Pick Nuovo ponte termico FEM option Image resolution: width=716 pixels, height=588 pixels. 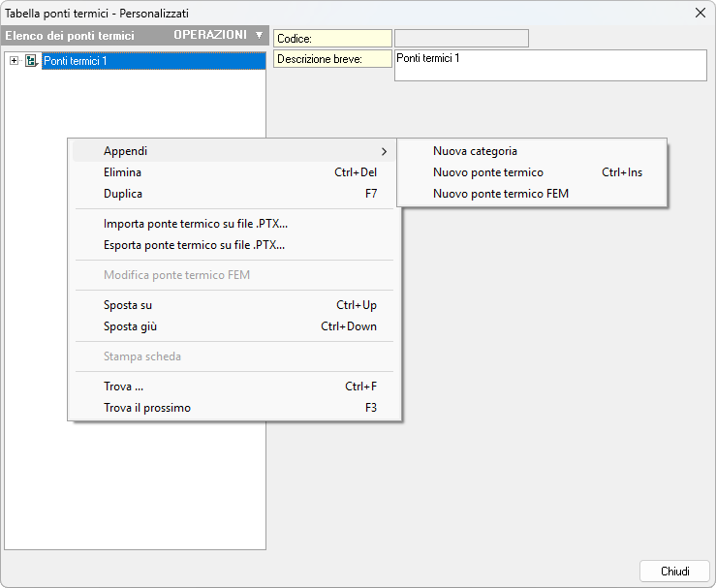500,194
